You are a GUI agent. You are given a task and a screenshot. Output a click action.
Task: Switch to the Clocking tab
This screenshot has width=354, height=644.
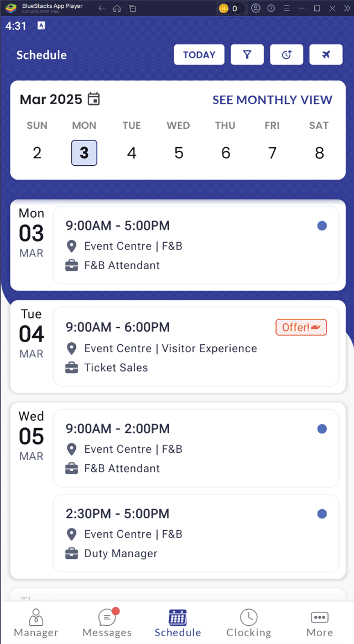(248, 623)
